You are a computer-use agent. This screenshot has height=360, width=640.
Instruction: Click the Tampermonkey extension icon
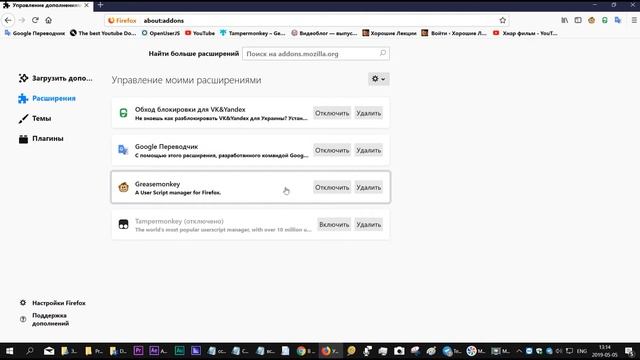(123, 224)
